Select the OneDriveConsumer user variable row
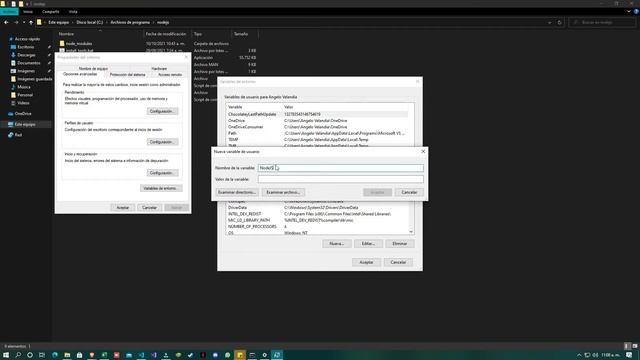The width and height of the screenshot is (640, 360). pos(317,127)
